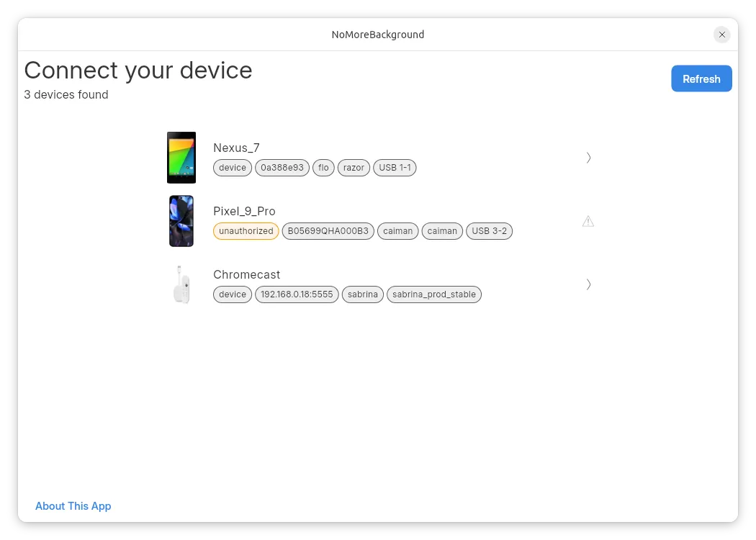756x540 pixels.
Task: Click the orange unauthorized status tag
Action: point(246,231)
